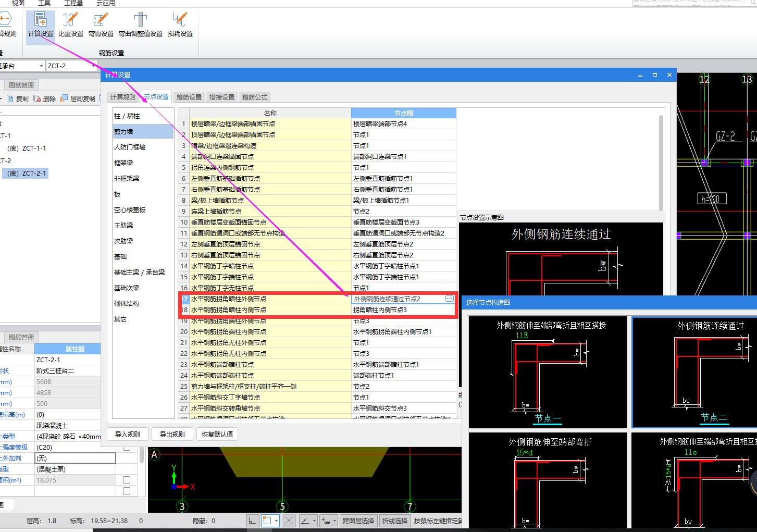Click the point-offset status icon

325,521
